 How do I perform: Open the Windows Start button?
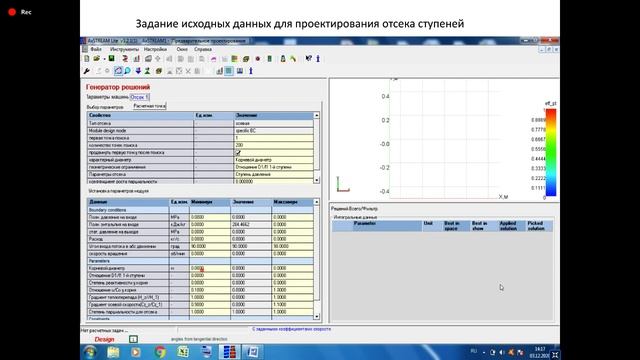tap(90, 352)
